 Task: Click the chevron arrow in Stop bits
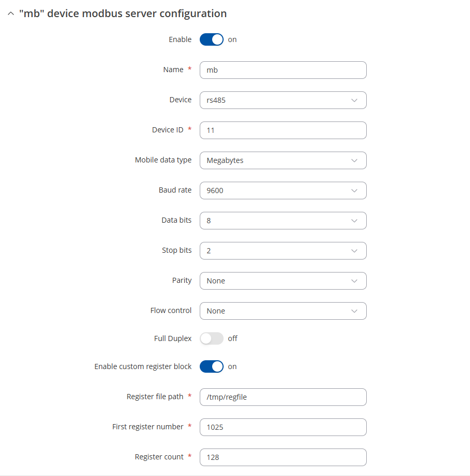click(x=354, y=251)
